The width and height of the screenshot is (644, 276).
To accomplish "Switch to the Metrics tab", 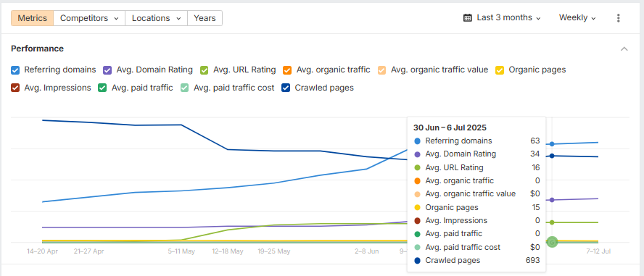I will click(32, 18).
